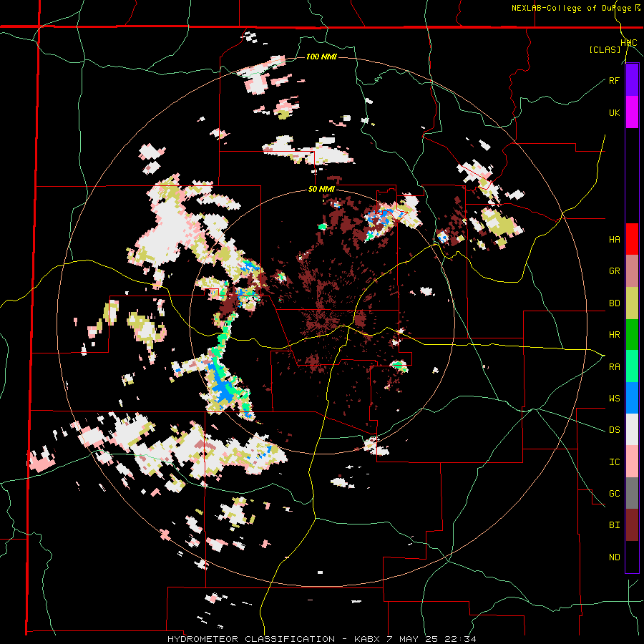Click the gray GC legend color swatch

pos(632,493)
